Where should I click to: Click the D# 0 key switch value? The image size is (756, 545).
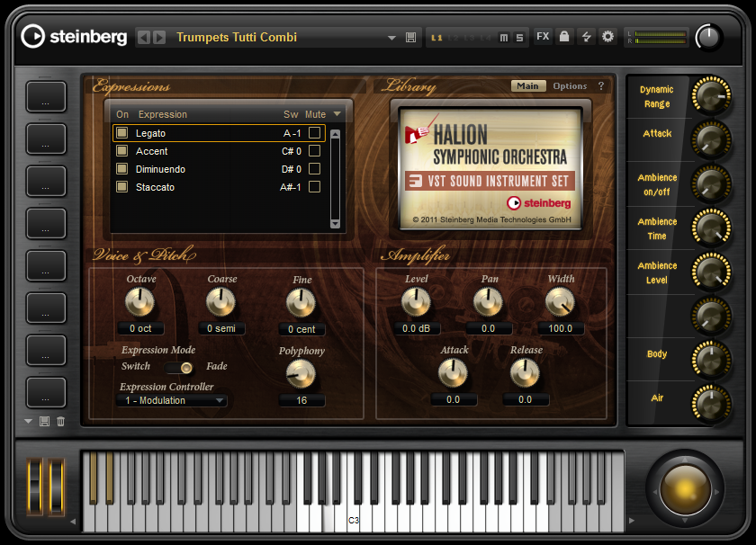point(292,169)
